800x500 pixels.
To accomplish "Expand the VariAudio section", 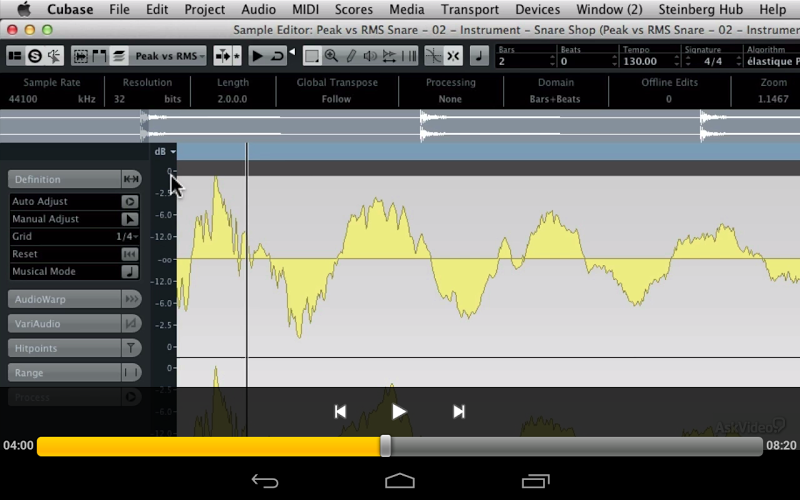I will tap(64, 323).
